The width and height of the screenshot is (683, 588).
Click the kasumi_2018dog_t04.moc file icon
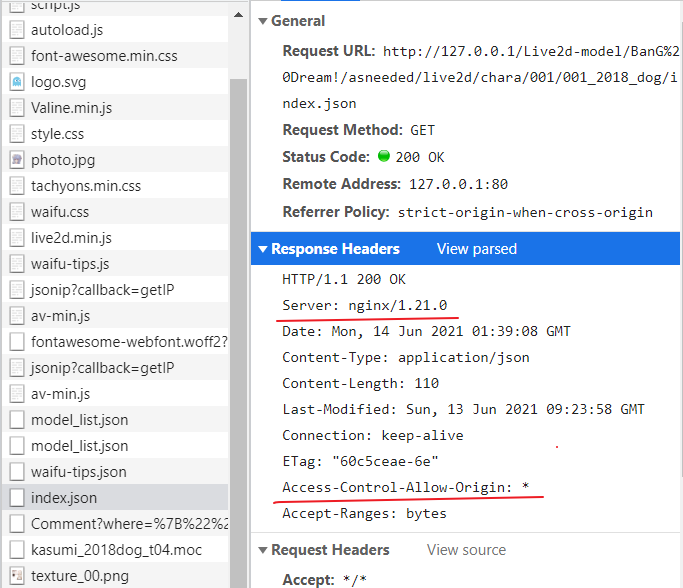point(17,550)
